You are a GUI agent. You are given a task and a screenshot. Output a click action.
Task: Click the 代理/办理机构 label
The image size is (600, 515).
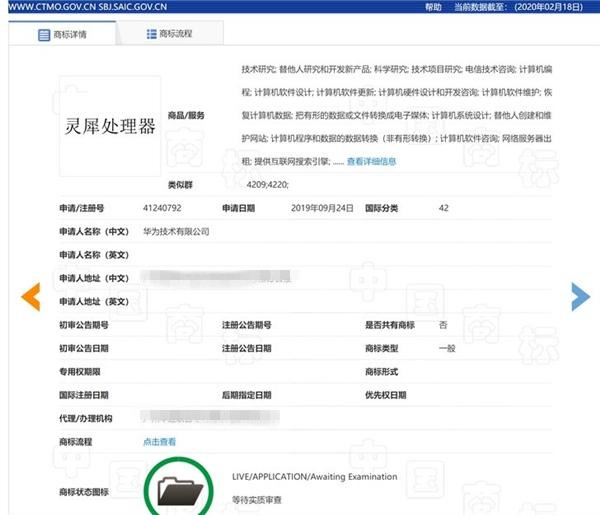tap(86, 419)
